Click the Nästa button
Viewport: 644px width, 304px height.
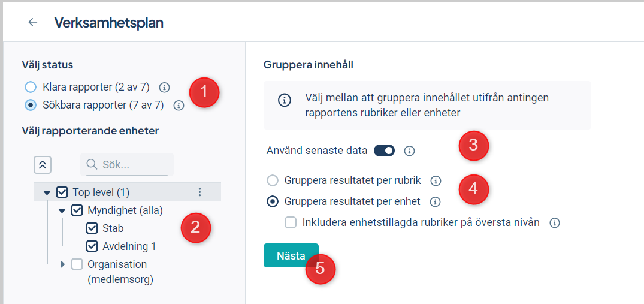291,255
